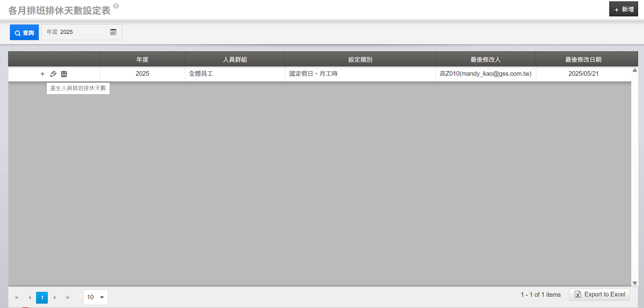The width and height of the screenshot is (644, 308).
Task: Click the grid scrollbar up arrow
Action: (635, 70)
